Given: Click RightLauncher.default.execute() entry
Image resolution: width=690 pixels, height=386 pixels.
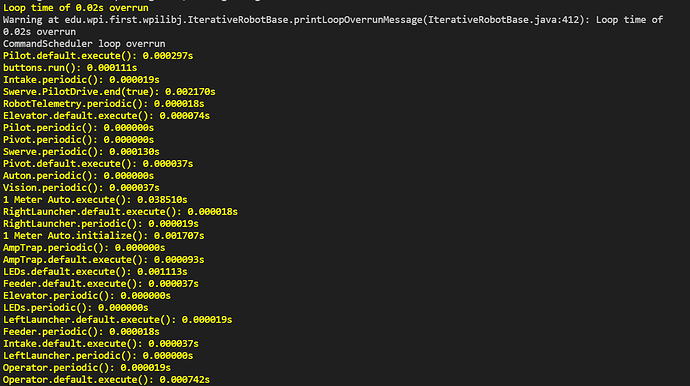Looking at the screenshot, I should pos(121,212).
